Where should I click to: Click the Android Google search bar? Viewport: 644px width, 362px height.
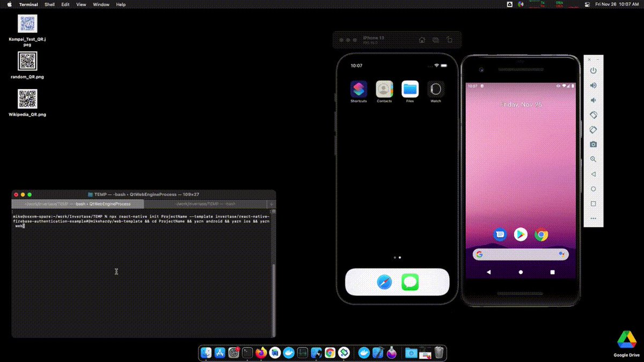coord(521,254)
